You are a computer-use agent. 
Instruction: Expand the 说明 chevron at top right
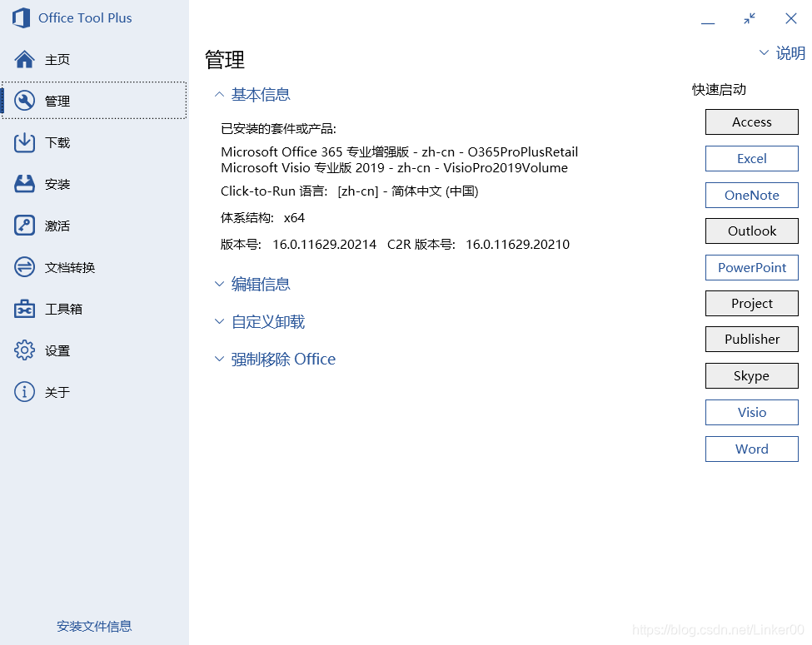[764, 52]
